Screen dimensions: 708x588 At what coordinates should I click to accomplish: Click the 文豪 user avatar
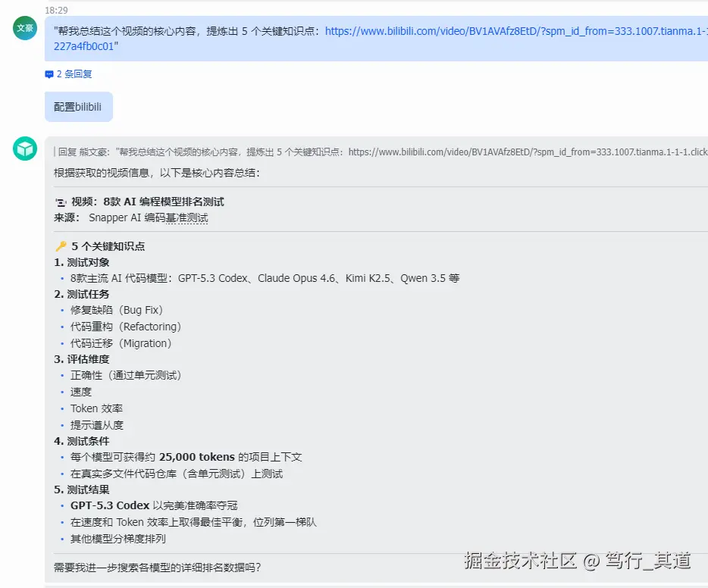24,28
